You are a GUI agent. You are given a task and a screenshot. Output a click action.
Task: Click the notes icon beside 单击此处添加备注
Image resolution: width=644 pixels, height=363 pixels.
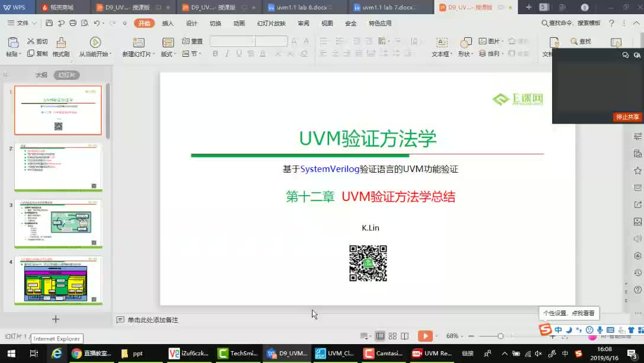120,319
